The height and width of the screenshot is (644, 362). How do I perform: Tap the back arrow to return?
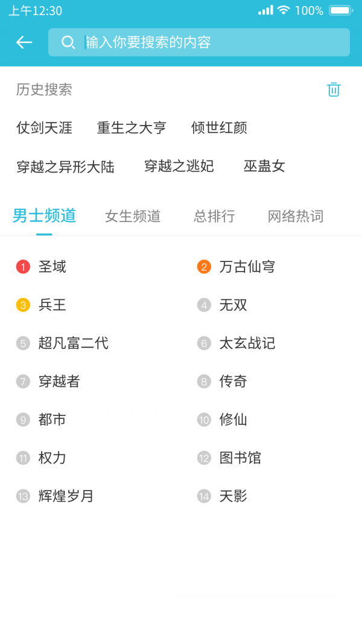[x=23, y=42]
